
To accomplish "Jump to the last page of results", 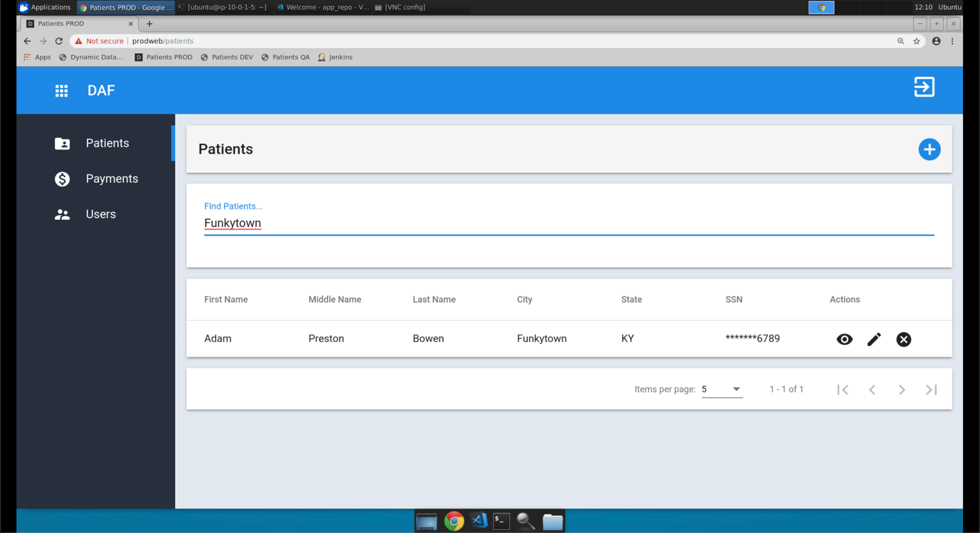I will (x=931, y=389).
